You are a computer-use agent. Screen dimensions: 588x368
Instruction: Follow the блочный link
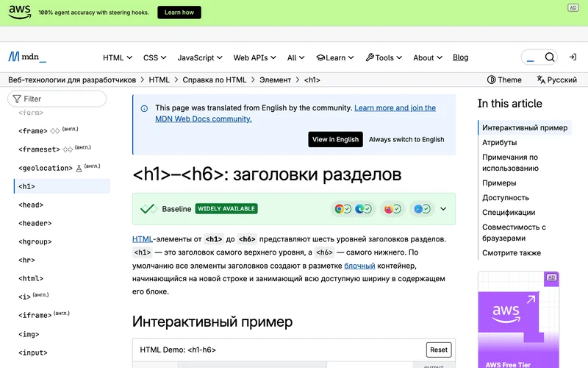coord(359,266)
